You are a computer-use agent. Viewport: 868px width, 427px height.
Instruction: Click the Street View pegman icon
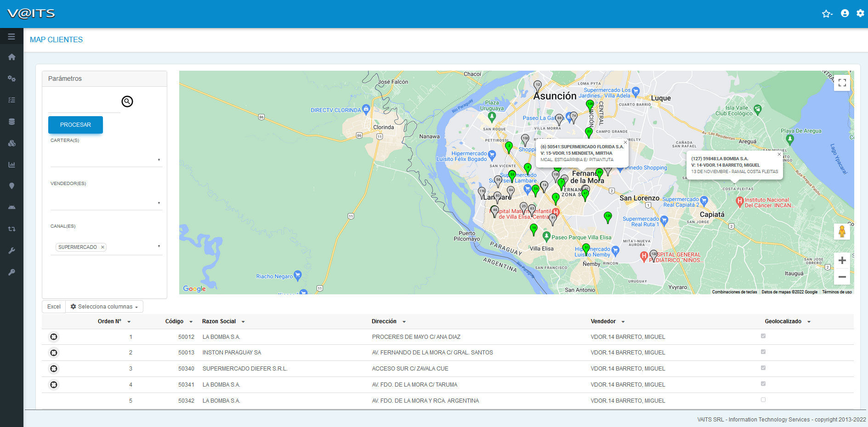[x=842, y=231]
